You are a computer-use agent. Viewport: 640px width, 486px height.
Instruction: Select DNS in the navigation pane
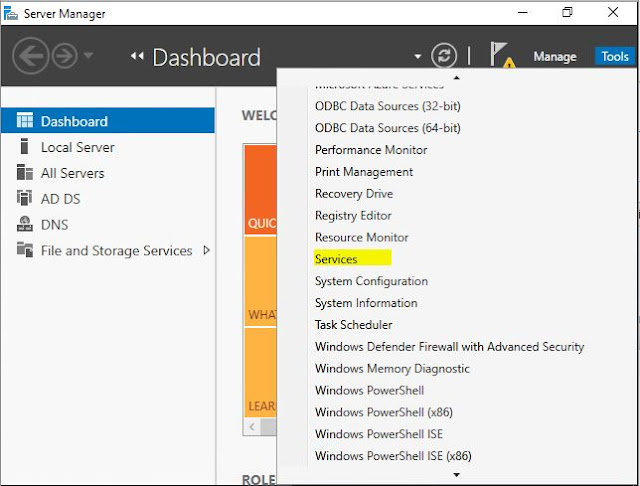coord(54,225)
